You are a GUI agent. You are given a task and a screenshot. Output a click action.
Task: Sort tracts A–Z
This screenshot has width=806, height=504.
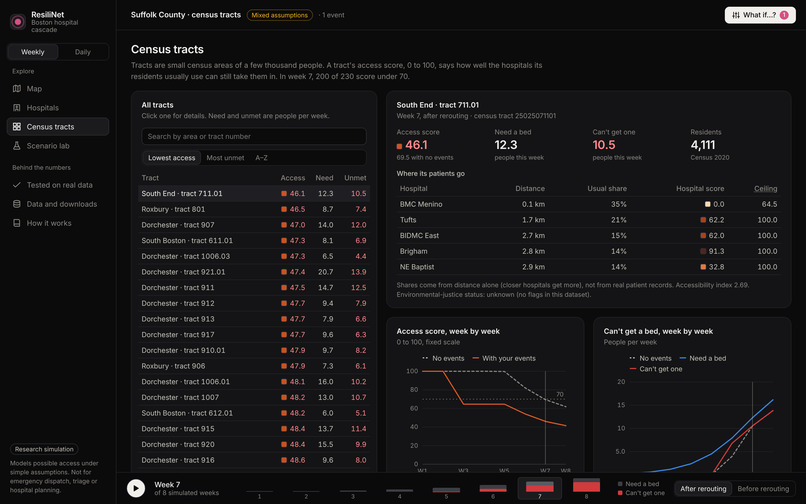pyautogui.click(x=261, y=158)
